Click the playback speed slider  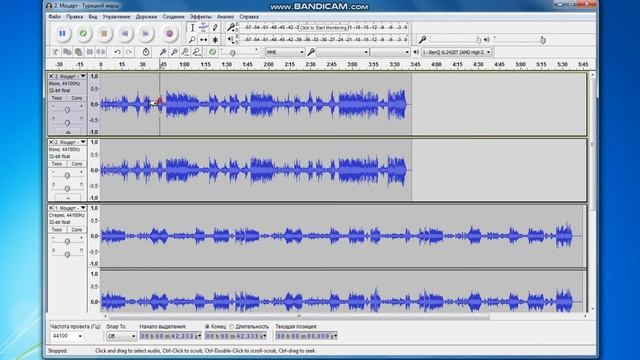[x=239, y=52]
